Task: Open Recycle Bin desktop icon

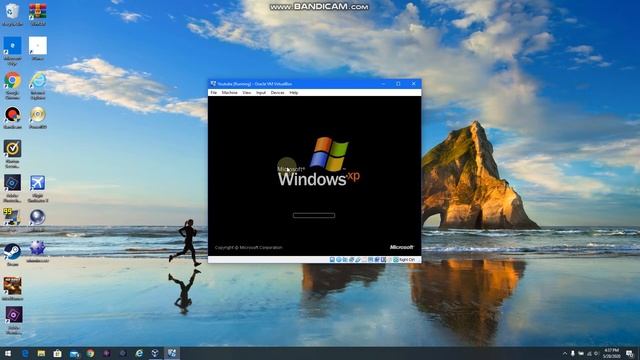Action: (x=12, y=14)
